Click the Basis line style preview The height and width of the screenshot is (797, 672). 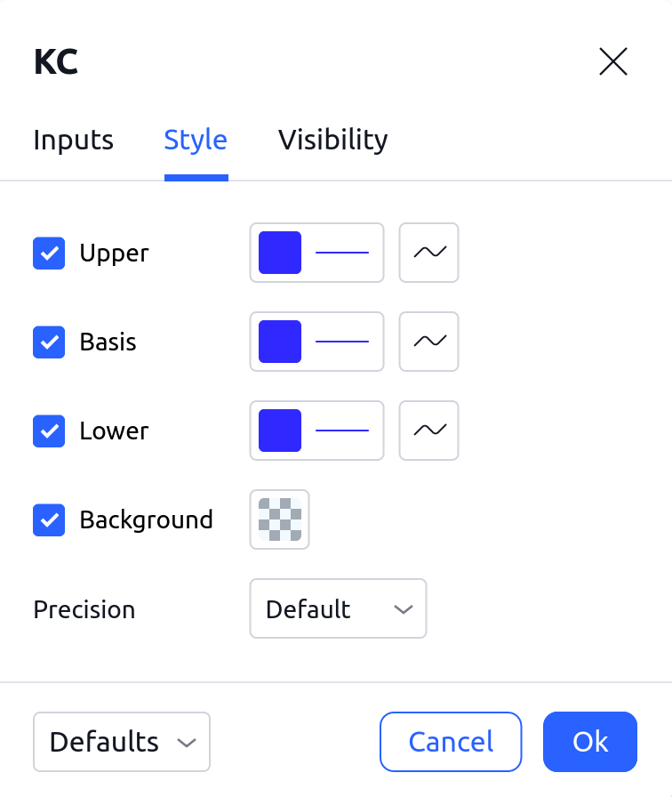pyautogui.click(x=342, y=342)
